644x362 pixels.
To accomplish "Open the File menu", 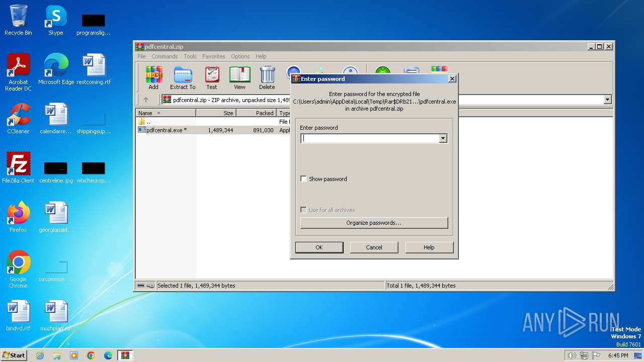I will (142, 56).
